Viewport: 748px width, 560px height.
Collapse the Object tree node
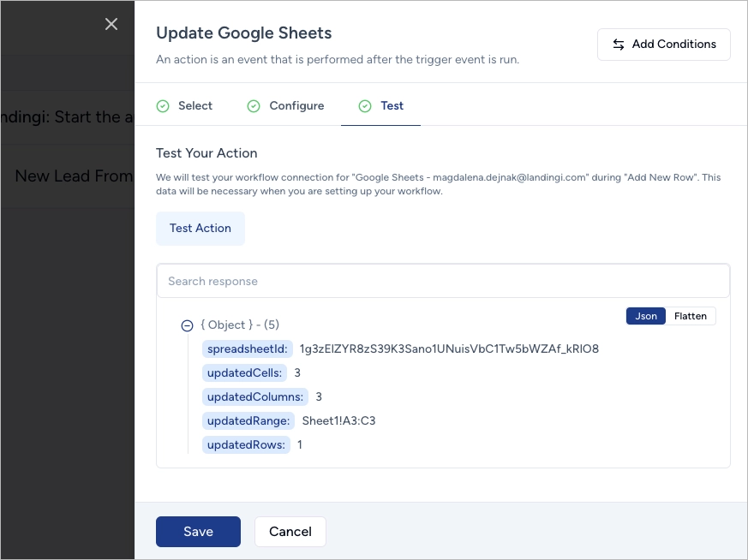[187, 325]
